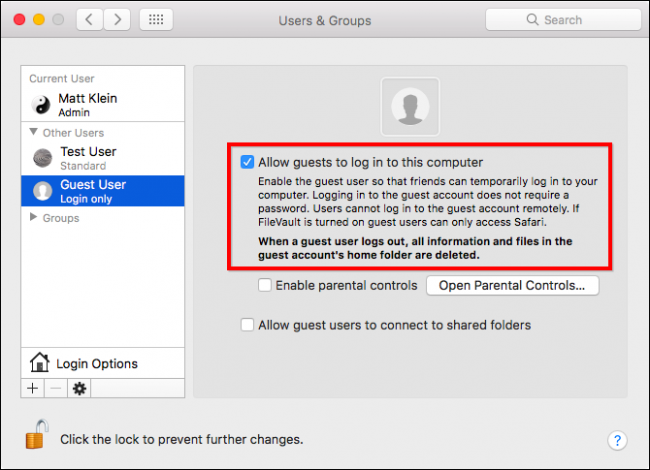The width and height of the screenshot is (650, 470).
Task: Click the disabled minus remove-user button
Action: point(56,388)
